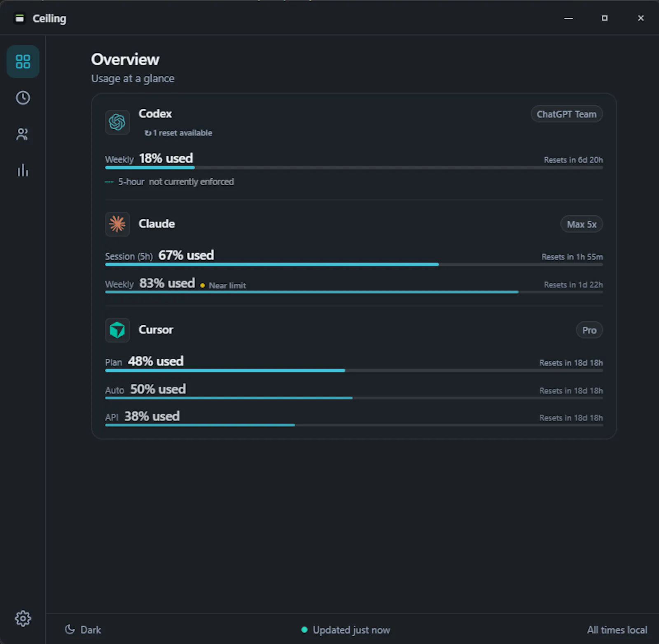This screenshot has height=644, width=659.
Task: Click 'Resets in 1d 22h' text
Action: (573, 285)
